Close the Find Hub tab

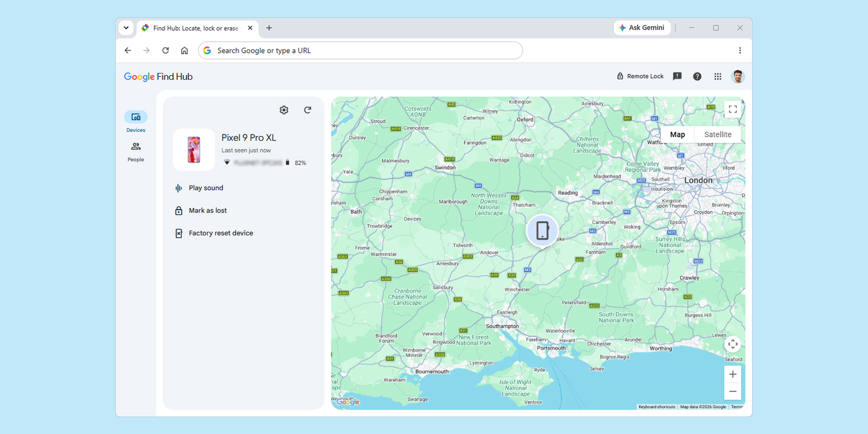pos(250,28)
